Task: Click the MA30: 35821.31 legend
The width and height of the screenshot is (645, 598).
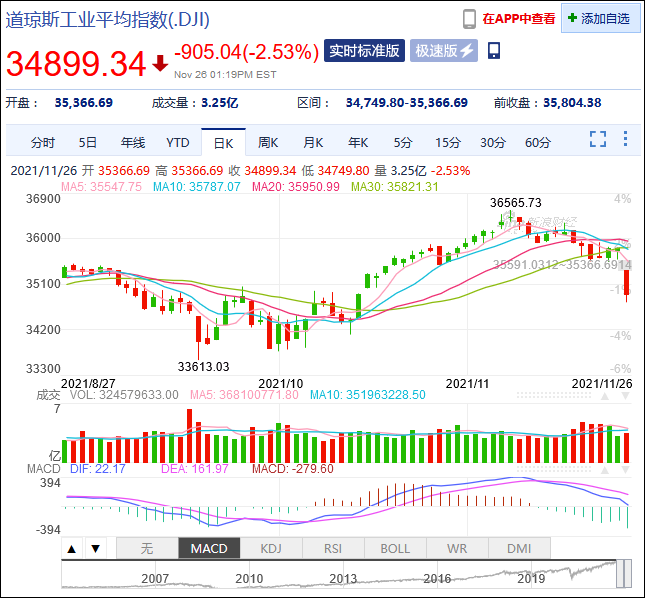Action: [395, 187]
